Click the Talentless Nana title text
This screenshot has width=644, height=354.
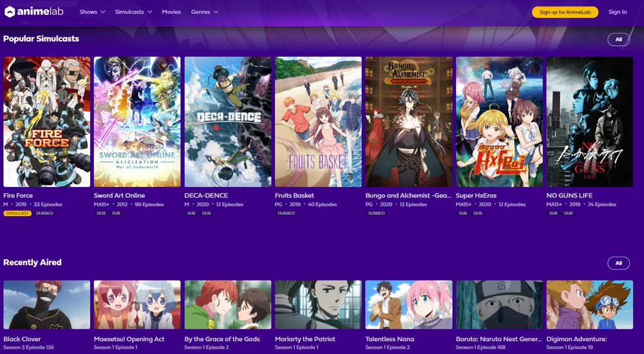pyautogui.click(x=390, y=339)
